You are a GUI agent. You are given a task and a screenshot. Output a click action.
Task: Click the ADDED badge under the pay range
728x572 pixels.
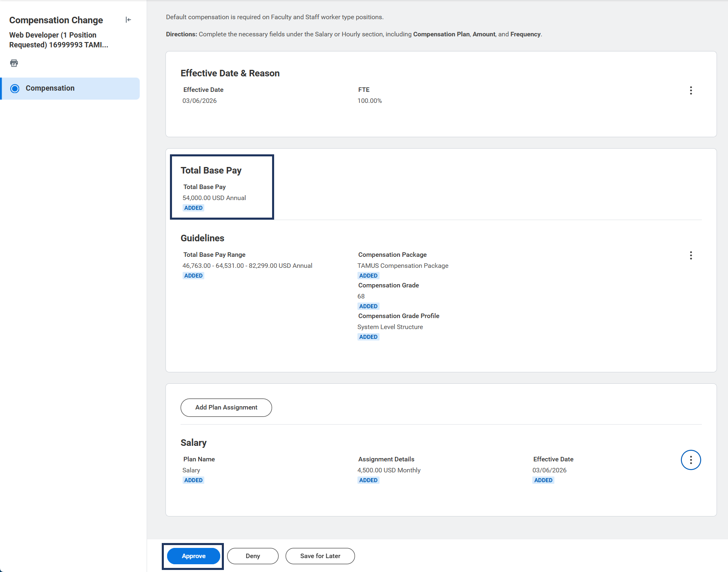point(193,276)
